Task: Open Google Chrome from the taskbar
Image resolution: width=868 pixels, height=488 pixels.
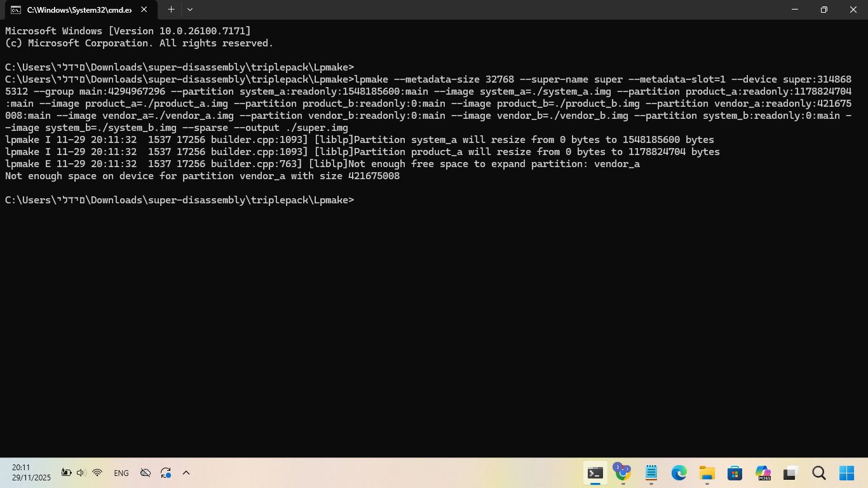Action: tap(623, 473)
